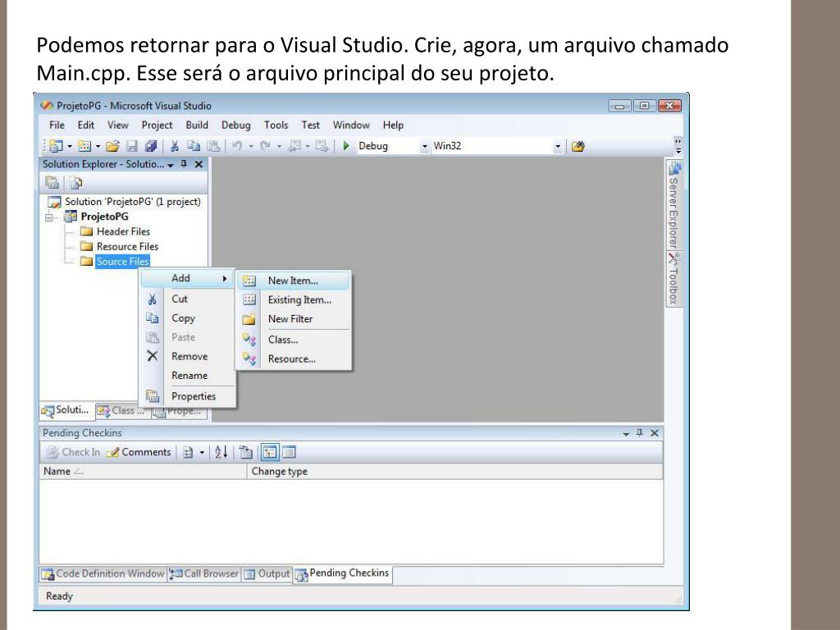Click the Redo toolbar icon
This screenshot has height=630, width=840.
[265, 146]
